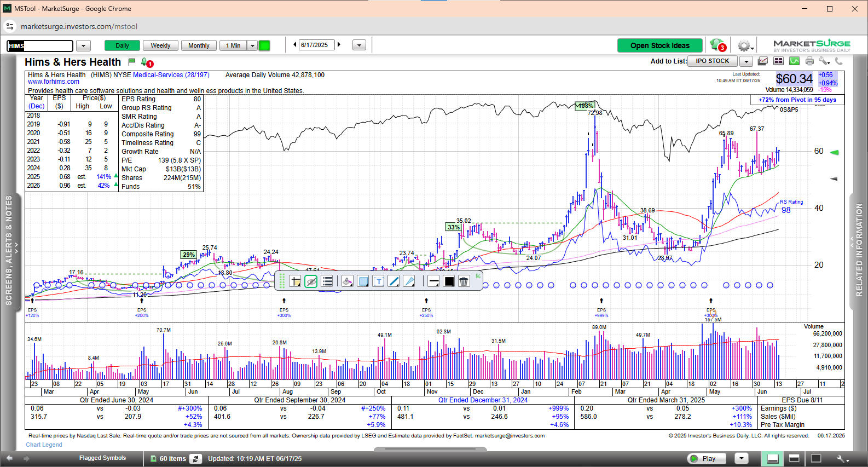Step to the next chart date
Viewport: 868px width, 467px height.
click(339, 45)
